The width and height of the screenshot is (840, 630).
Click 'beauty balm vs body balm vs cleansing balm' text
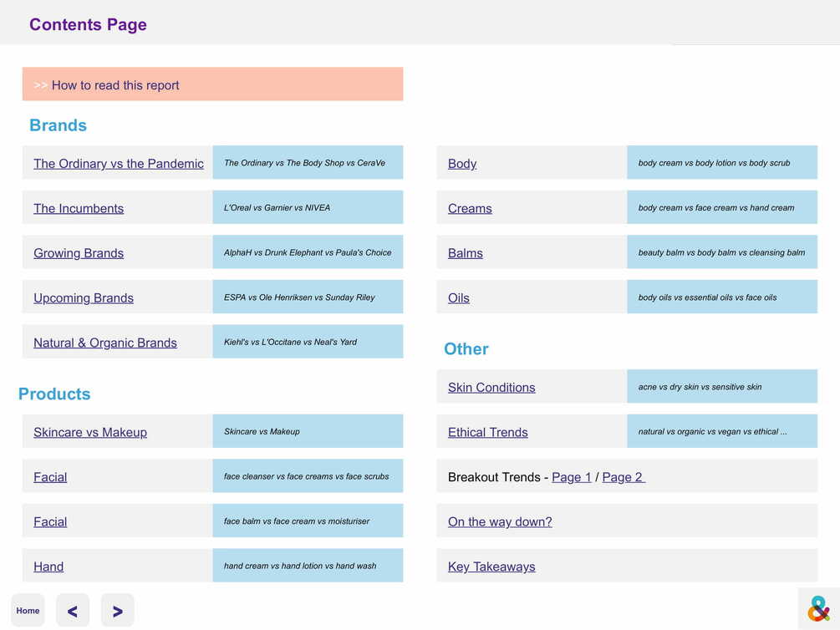721,252
